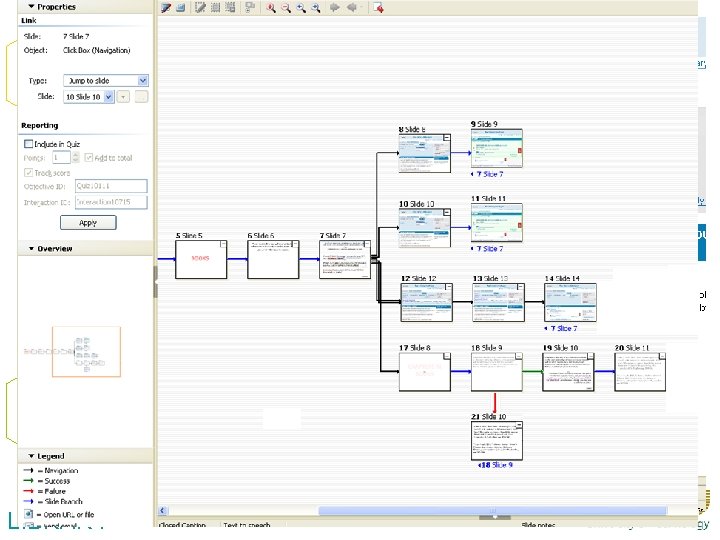Screen dimensions: 720x540
Task: Click the blank square button after Slide dropdown
Action: (141, 97)
